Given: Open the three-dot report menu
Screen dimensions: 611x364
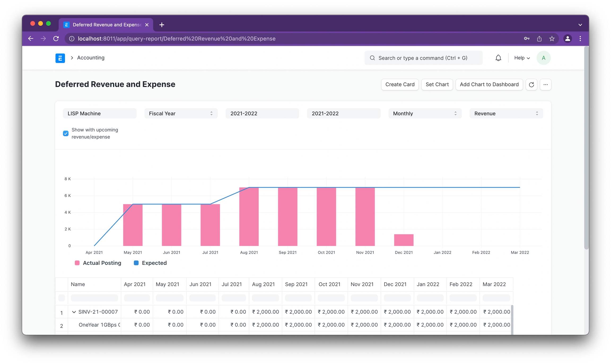Looking at the screenshot, I should click(545, 85).
